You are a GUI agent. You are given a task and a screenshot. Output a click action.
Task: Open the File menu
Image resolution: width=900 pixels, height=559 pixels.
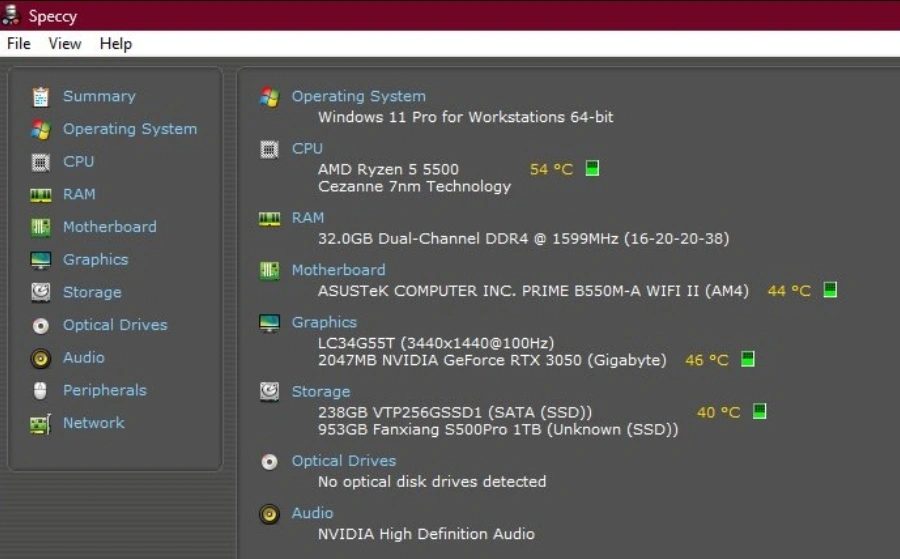(18, 44)
